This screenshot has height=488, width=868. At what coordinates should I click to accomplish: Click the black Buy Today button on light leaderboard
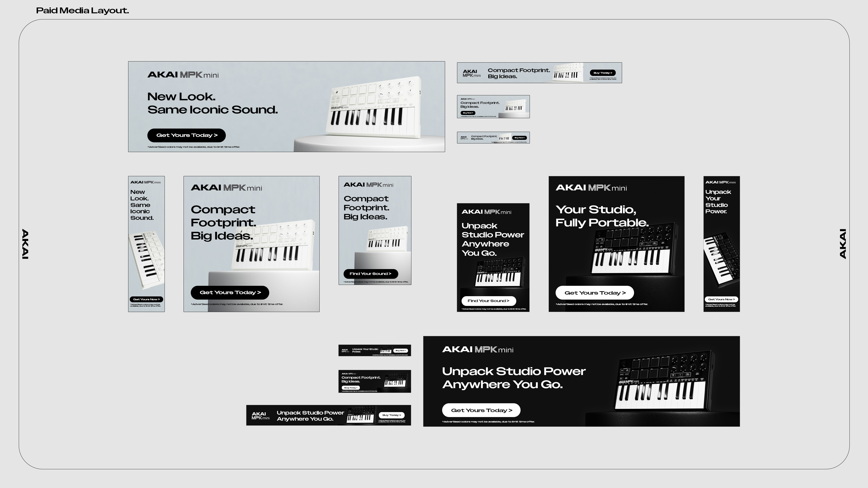602,73
